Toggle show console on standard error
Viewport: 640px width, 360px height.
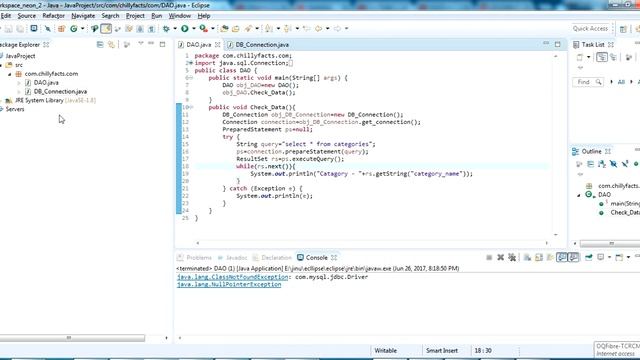point(573,258)
